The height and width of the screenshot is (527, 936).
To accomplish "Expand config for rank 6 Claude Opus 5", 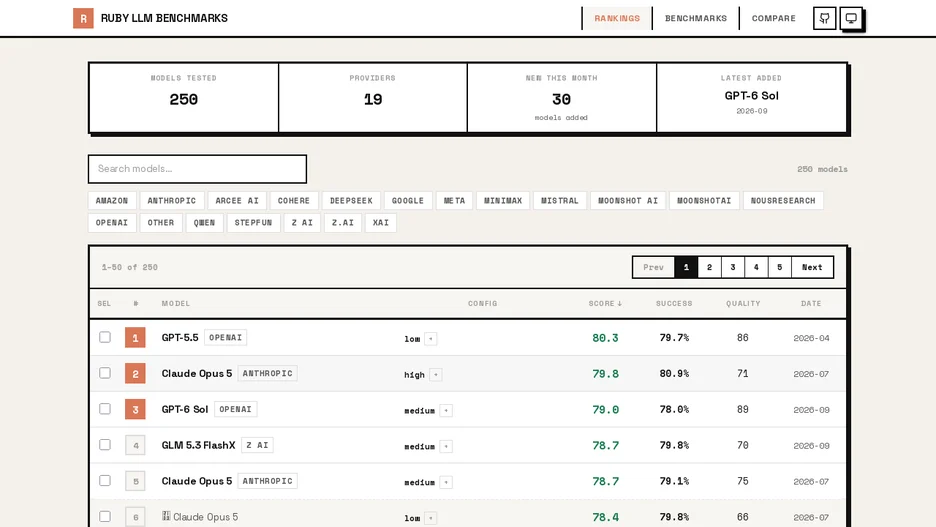I will coord(430,518).
